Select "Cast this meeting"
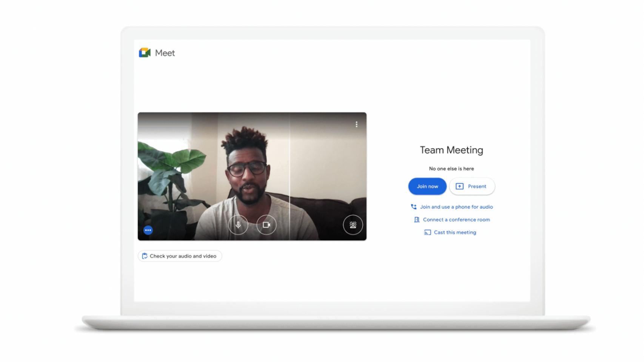 click(454, 232)
